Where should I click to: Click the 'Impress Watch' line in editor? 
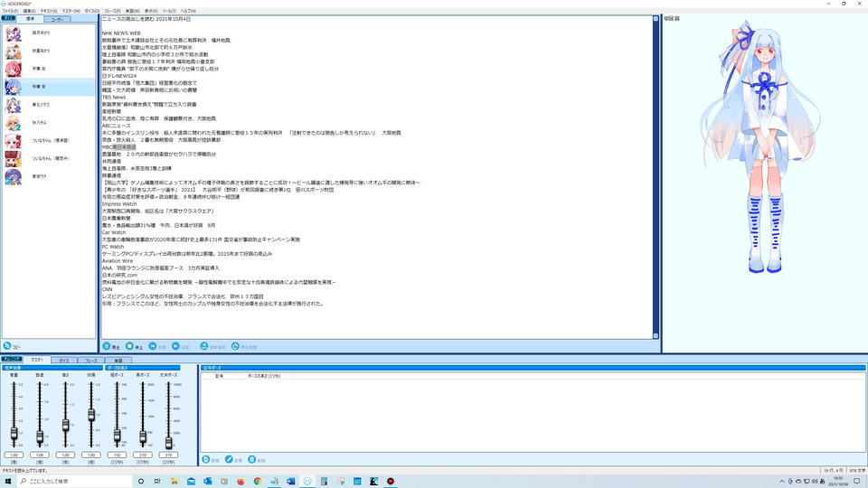coord(119,204)
